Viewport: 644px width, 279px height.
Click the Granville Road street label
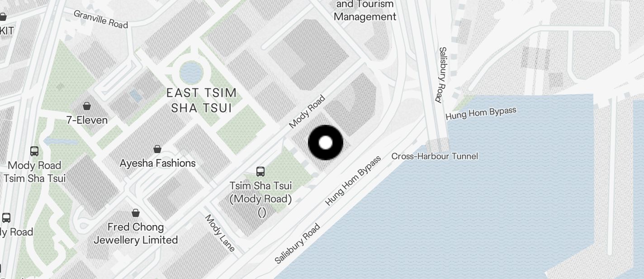[x=101, y=19]
